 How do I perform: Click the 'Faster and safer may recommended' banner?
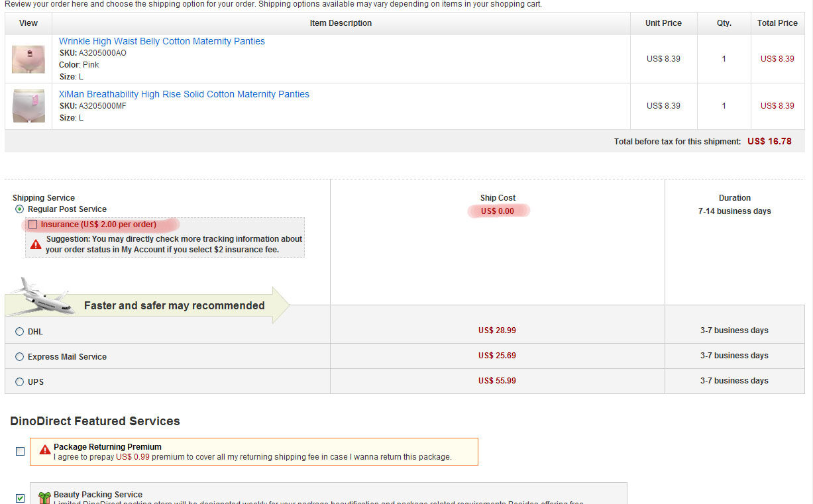coord(174,306)
